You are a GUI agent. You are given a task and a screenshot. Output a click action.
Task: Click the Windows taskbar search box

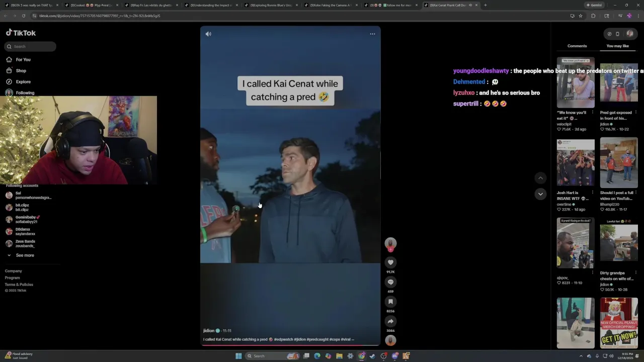tap(272, 356)
